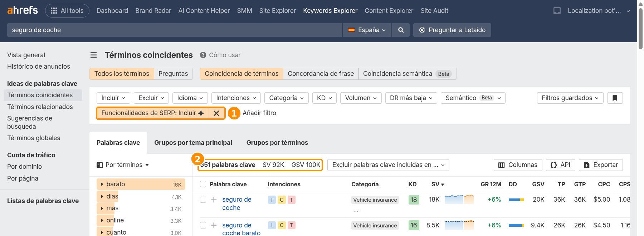Switch to Coincidencia semántica Beta mode
This screenshot has width=644, height=236.
[408, 74]
